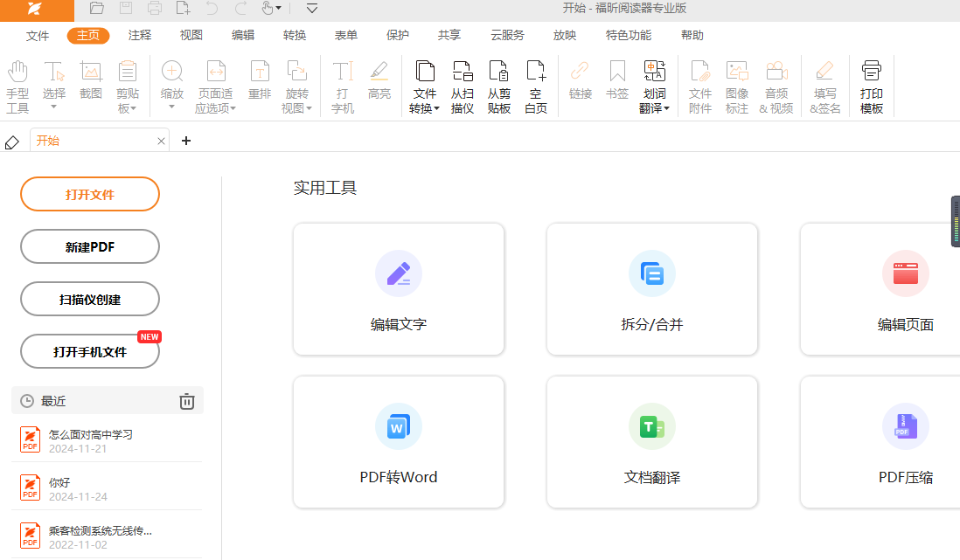This screenshot has width=960, height=560.
Task: Expand the touch mode dropdown in title bar
Action: click(279, 8)
